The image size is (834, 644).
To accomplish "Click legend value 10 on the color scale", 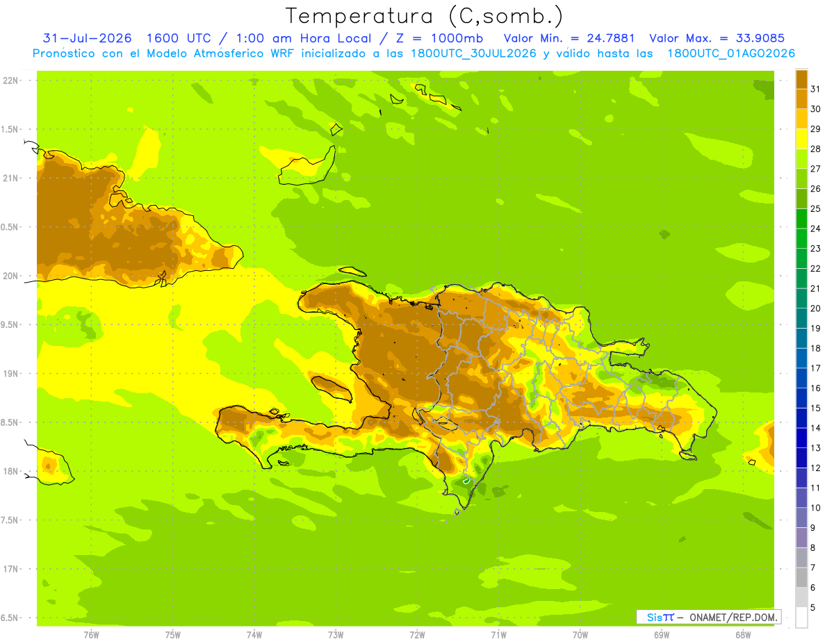I will tap(816, 508).
